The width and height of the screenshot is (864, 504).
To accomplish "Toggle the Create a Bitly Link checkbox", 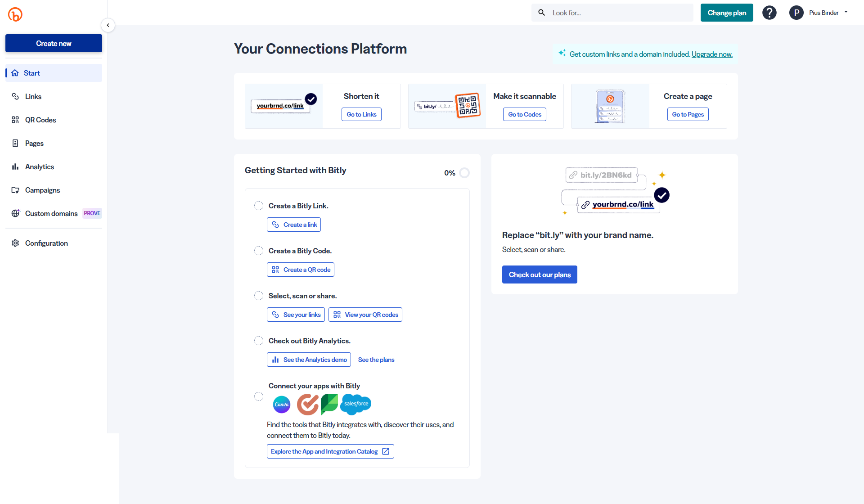I will pos(259,206).
